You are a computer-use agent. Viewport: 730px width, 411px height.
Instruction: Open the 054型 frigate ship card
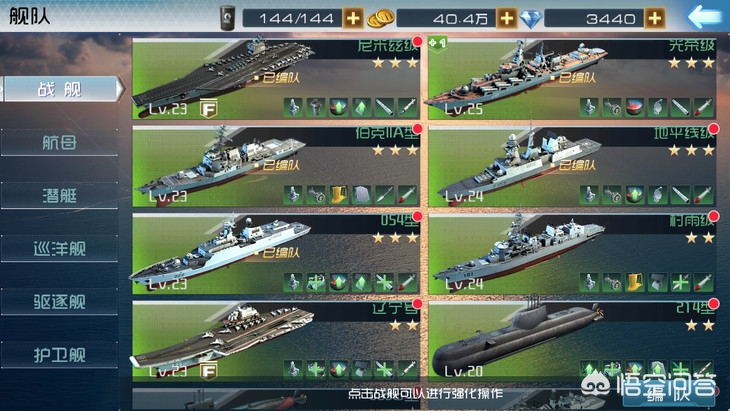tap(277, 254)
